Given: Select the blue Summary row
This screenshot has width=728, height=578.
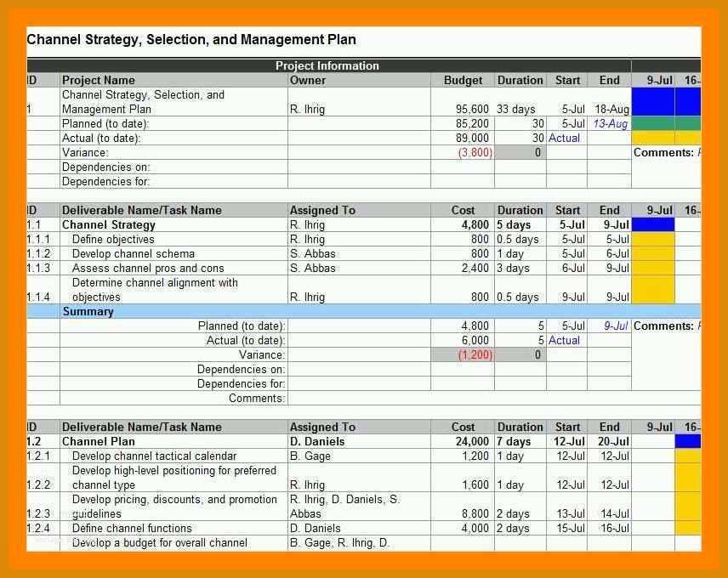Looking at the screenshot, I should coord(363,311).
